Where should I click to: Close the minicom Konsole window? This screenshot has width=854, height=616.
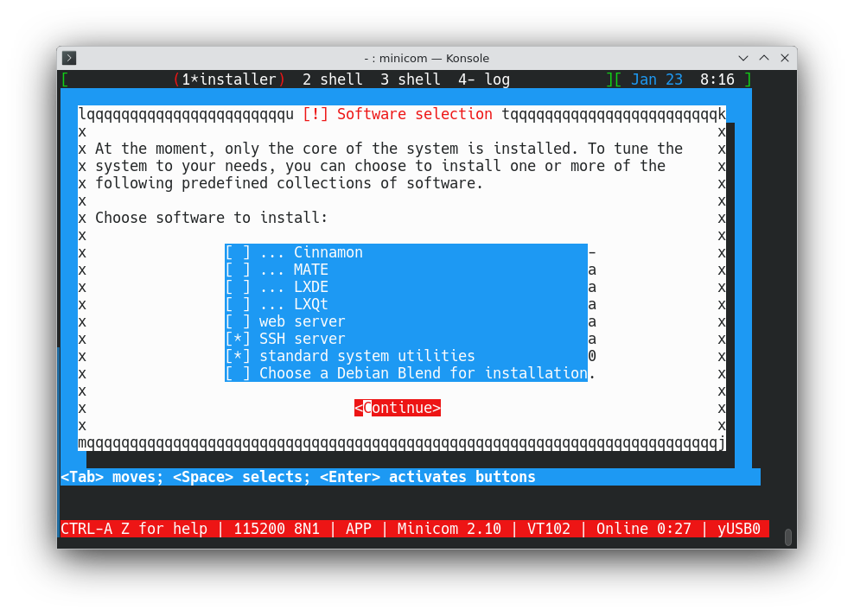[x=785, y=58]
